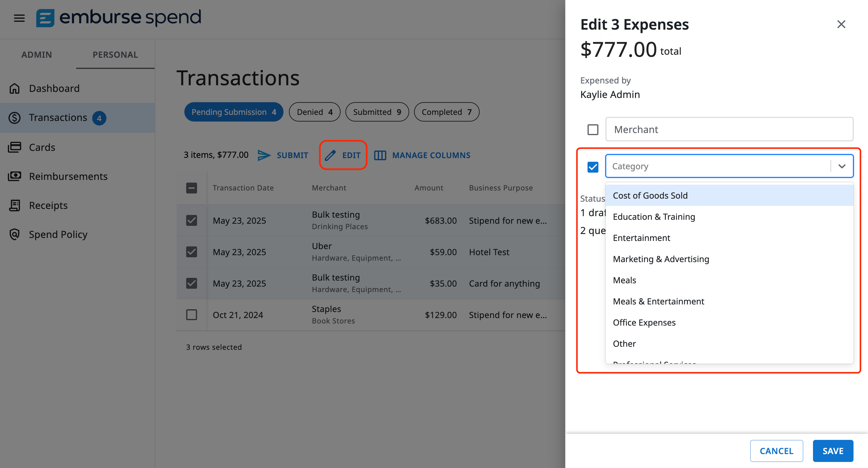
Task: Switch to the ADMIN tab
Action: tap(36, 54)
